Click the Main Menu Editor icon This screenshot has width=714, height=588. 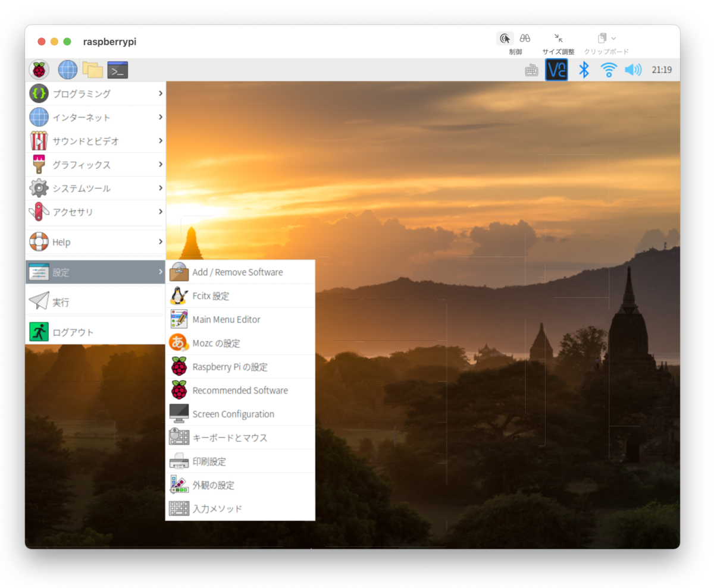point(179,319)
